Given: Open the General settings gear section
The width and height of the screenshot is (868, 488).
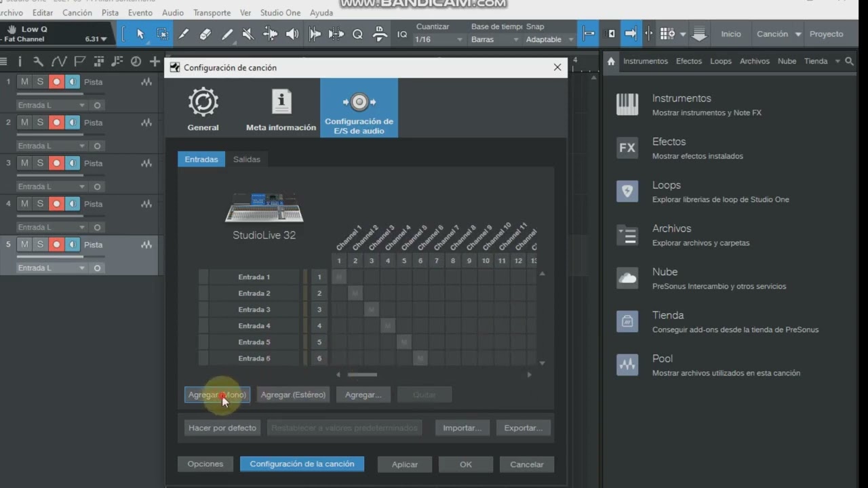Looking at the screenshot, I should (203, 108).
